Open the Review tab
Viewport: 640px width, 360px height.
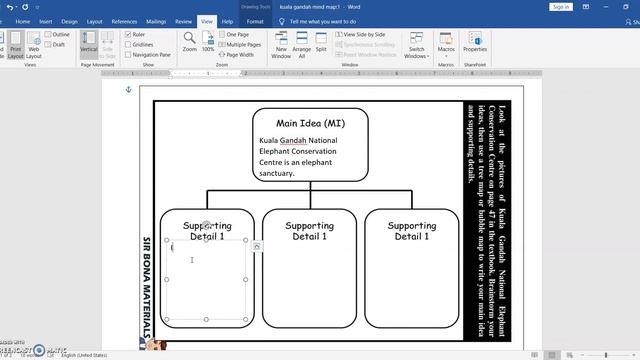pos(183,22)
